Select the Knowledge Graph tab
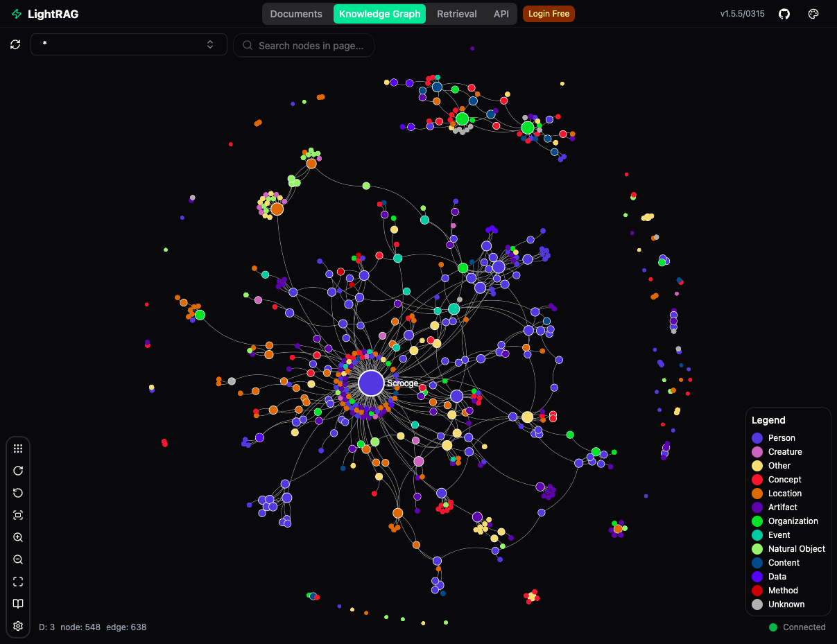837x644 pixels. pyautogui.click(x=381, y=14)
